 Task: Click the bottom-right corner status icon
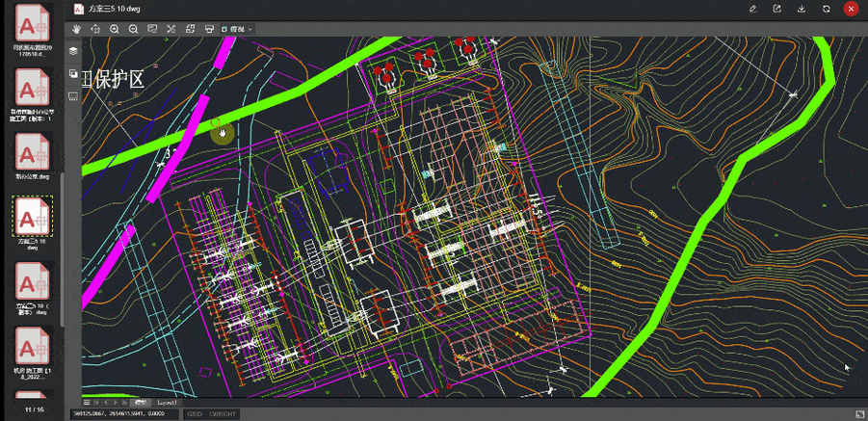pos(859,414)
